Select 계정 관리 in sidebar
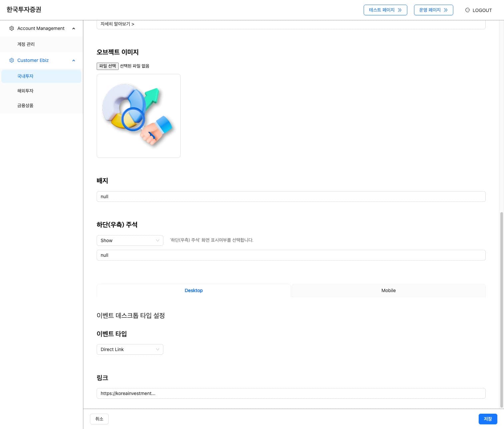Image resolution: width=504 pixels, height=429 pixels. pos(26,44)
